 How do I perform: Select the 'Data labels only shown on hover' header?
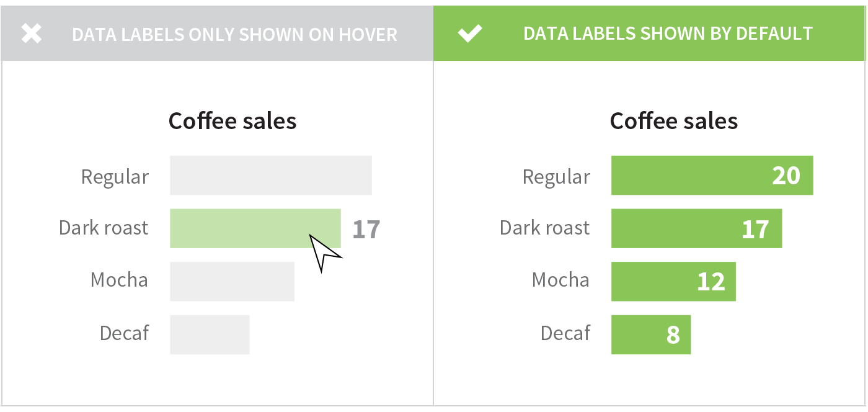click(234, 34)
